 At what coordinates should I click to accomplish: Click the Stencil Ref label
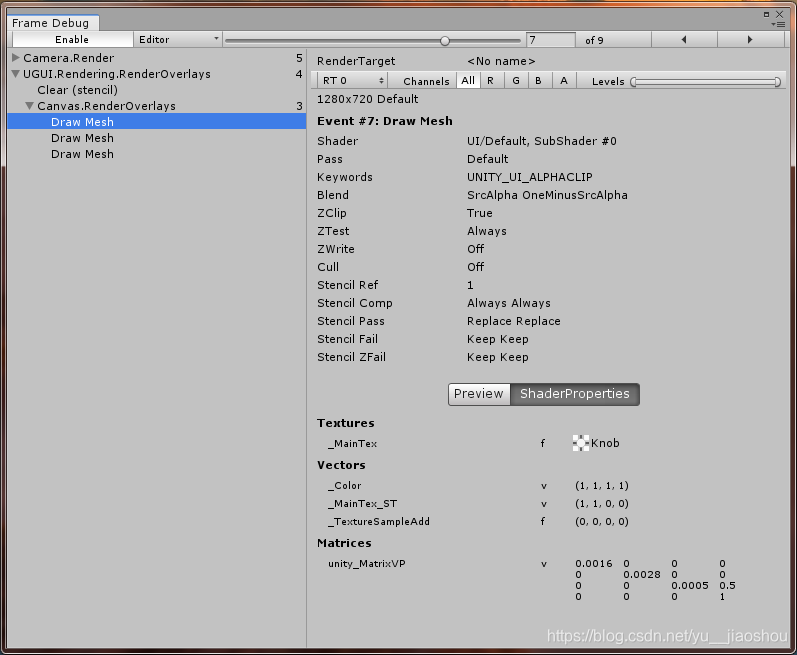point(348,285)
